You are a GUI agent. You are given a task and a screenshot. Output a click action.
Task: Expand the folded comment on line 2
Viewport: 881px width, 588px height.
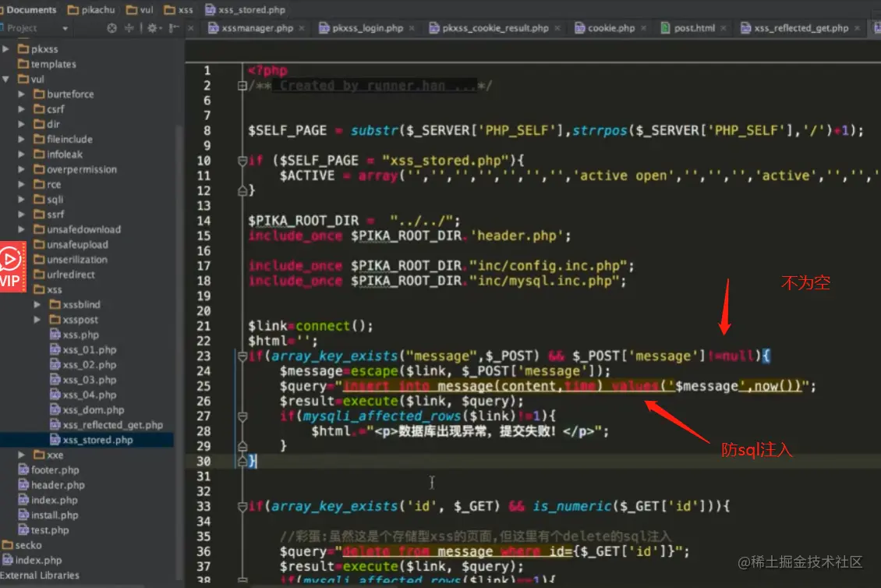click(242, 86)
